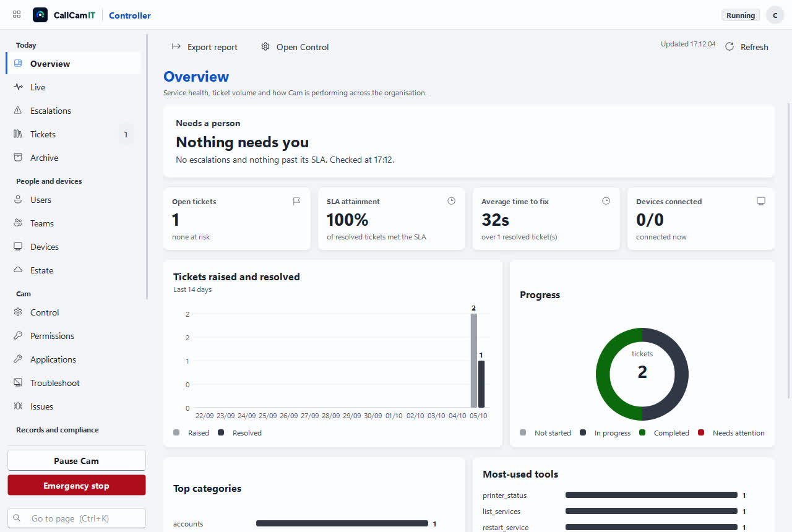This screenshot has height=532, width=792.
Task: Click the green Completed donut segment
Action: [x=604, y=374]
